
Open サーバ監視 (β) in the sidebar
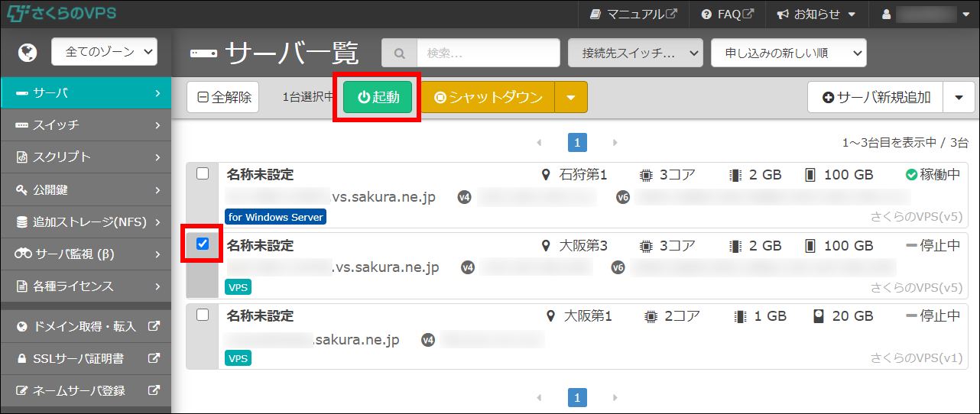coord(86,254)
